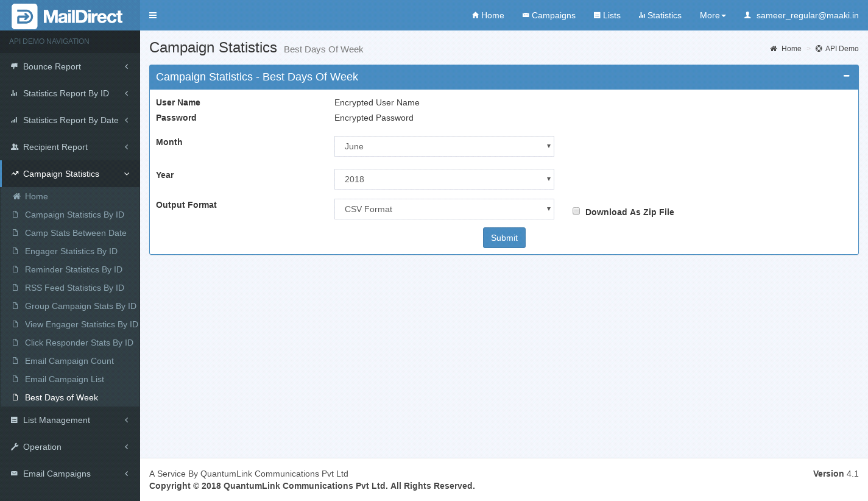Open the sameer_regular@maaki.in user account menu
868x501 pixels.
[x=801, y=15]
